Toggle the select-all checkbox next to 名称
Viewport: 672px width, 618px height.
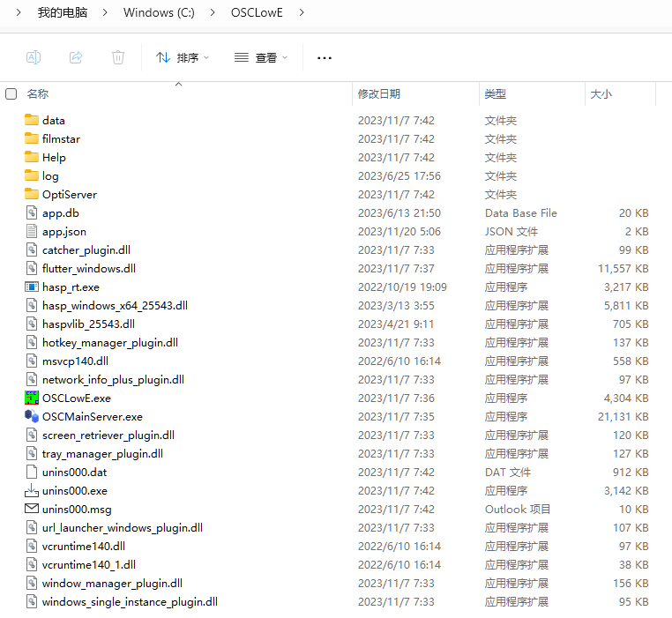11,93
